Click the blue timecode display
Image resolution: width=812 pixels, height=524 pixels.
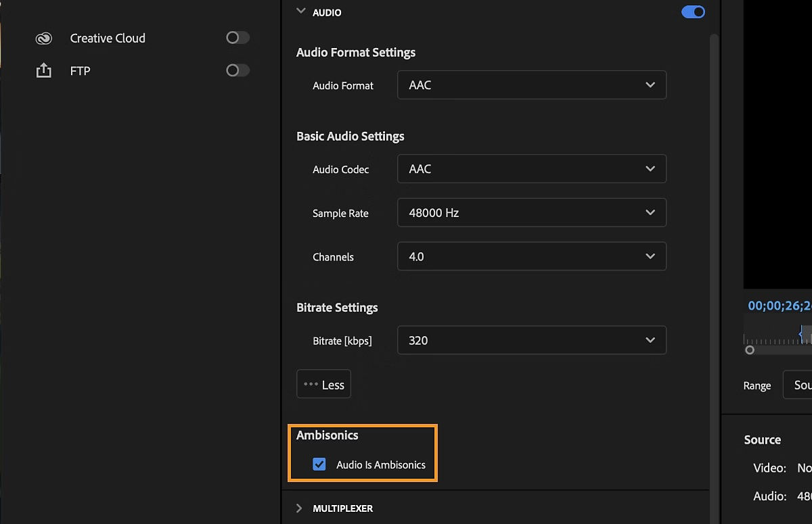pyautogui.click(x=778, y=306)
